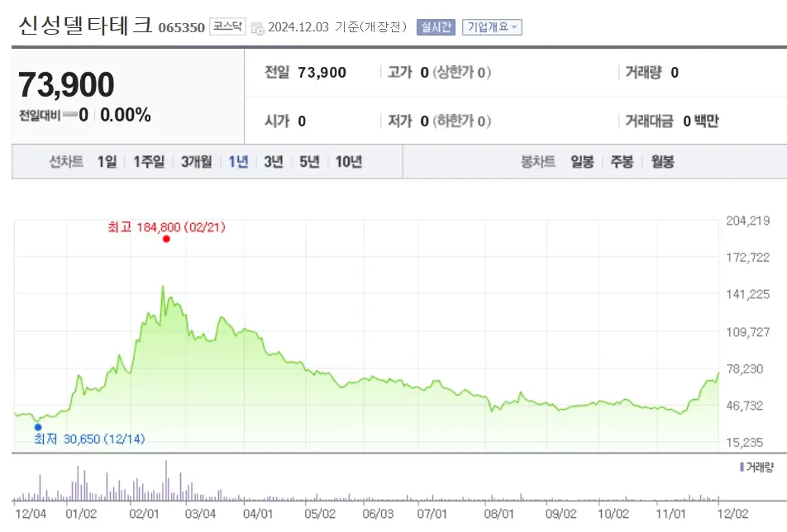787x532 pixels.
Task: Switch to 주봉 weekly candlestick view
Action: (621, 162)
